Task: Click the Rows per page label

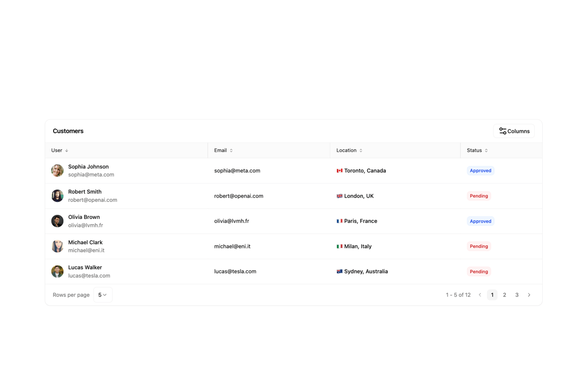Action: [x=71, y=295]
